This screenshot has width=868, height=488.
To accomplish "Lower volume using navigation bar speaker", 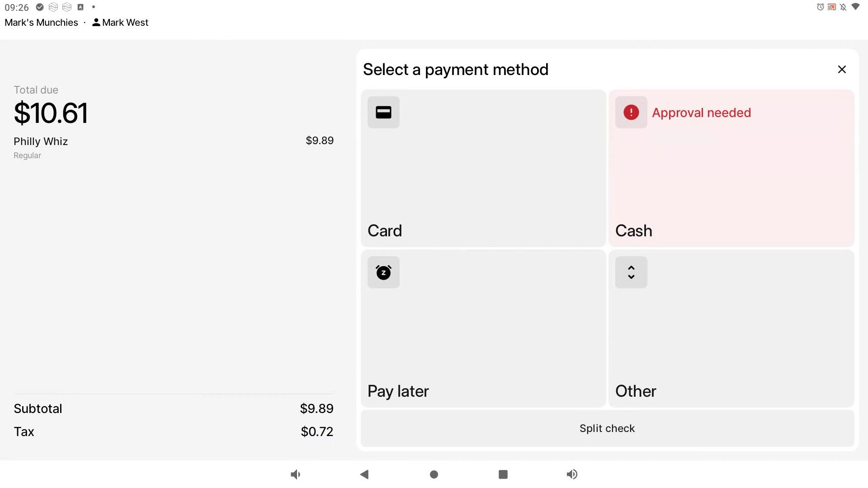I will 295,474.
